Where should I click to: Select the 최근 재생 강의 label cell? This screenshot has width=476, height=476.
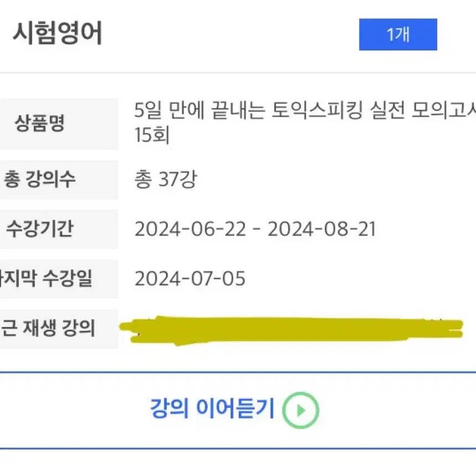(x=59, y=329)
